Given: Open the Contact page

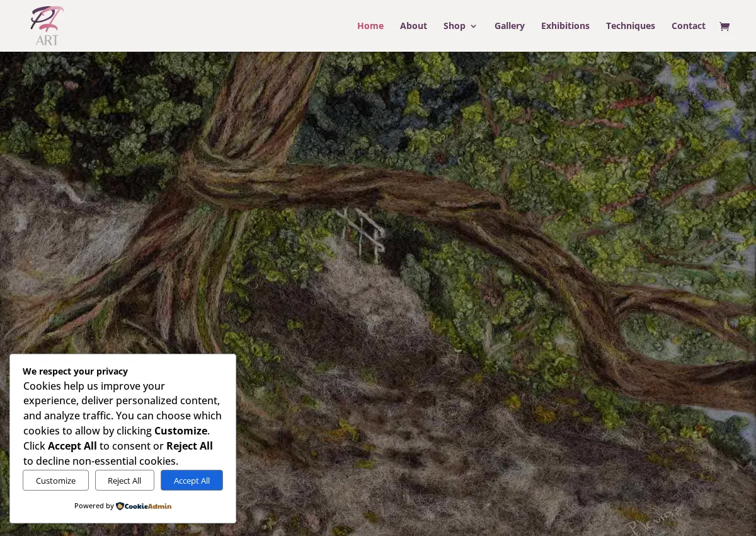Looking at the screenshot, I should [x=689, y=26].
